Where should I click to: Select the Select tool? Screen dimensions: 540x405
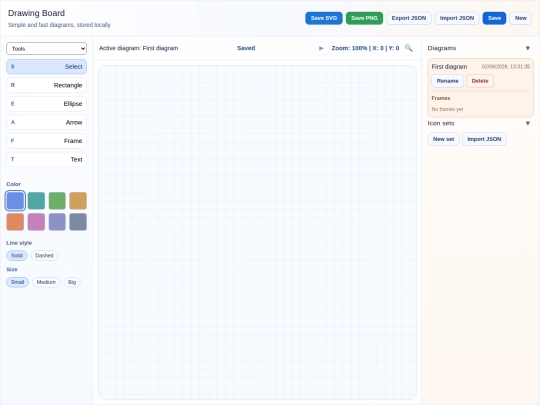pyautogui.click(x=46, y=66)
